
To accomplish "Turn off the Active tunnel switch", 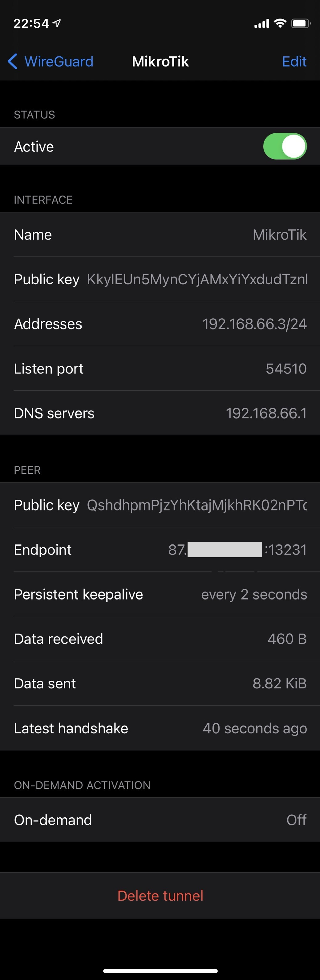I will 285,147.
